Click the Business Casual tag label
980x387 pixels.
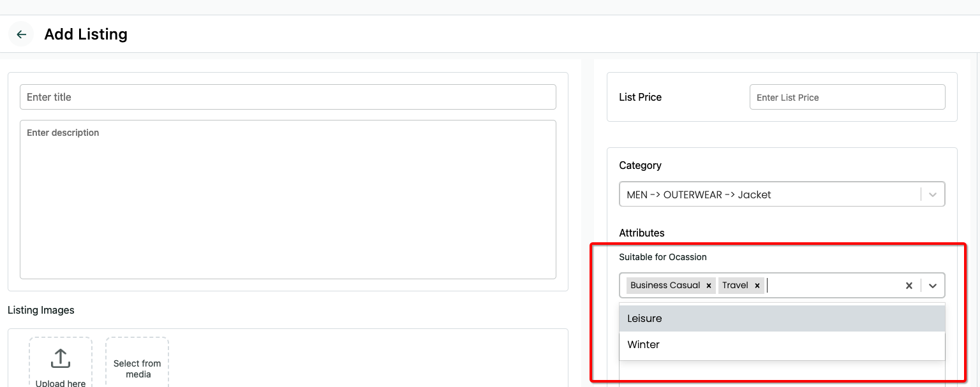[665, 285]
